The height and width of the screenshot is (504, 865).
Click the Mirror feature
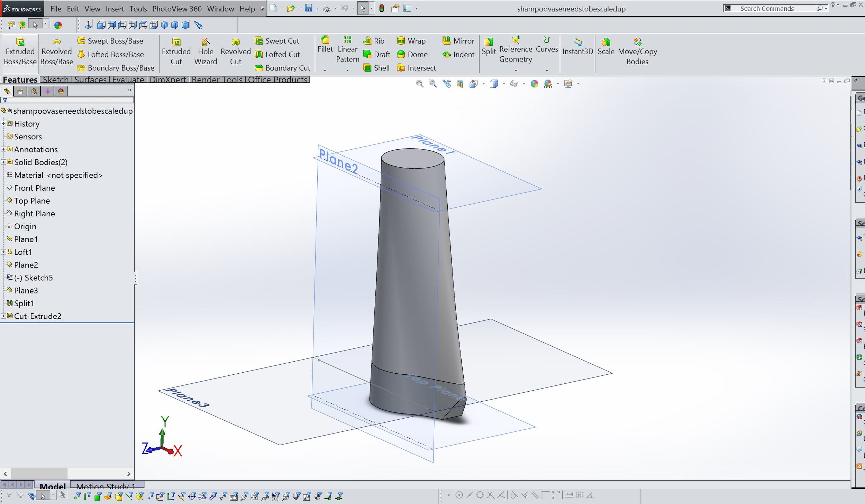click(458, 41)
